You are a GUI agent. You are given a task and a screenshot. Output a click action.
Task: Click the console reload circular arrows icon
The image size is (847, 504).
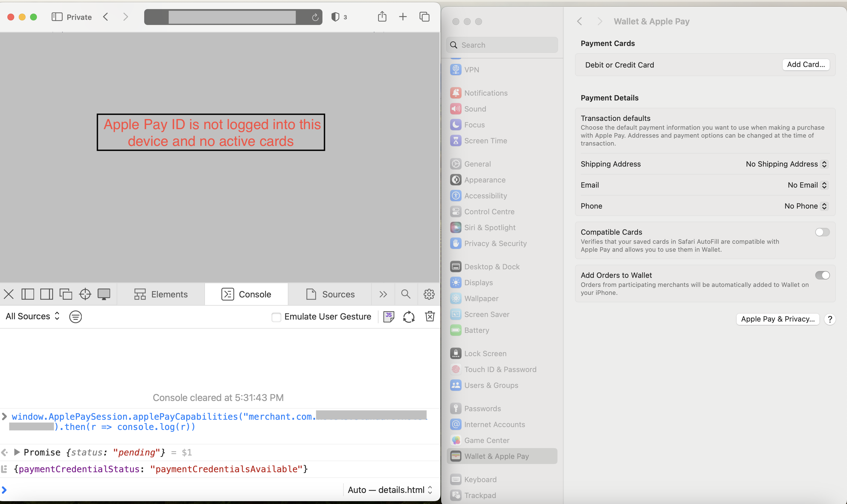tap(409, 317)
